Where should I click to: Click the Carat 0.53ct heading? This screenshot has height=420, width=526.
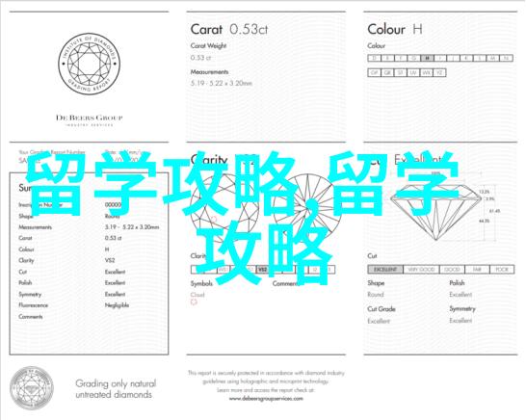coord(229,30)
